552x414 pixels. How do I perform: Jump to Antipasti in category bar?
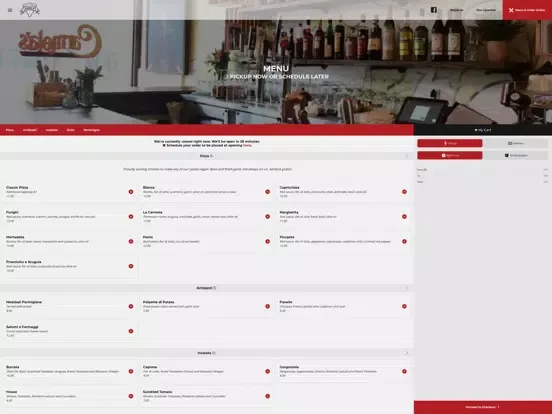click(x=30, y=130)
